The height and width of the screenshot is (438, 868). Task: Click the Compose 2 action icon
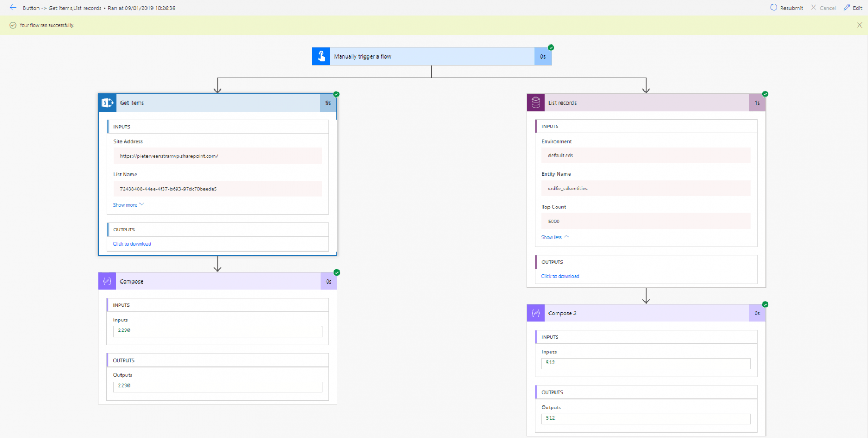pos(535,313)
